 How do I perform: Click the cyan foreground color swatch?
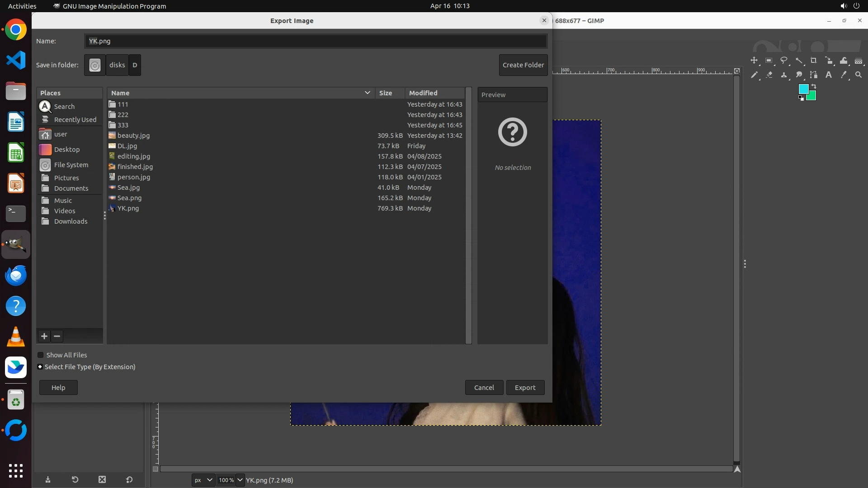[x=803, y=89]
